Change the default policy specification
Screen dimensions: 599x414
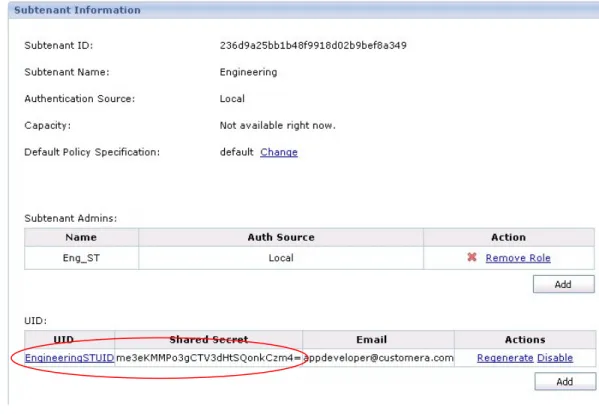coord(279,152)
